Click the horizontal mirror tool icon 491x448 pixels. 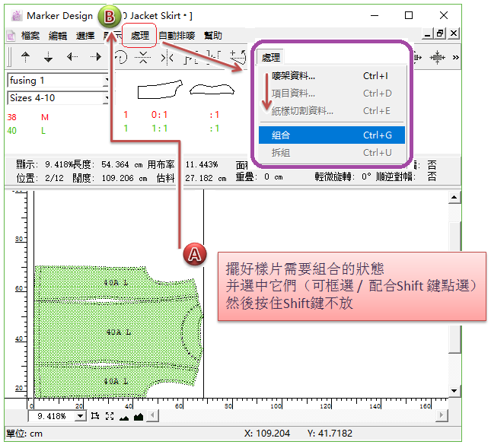coord(168,57)
